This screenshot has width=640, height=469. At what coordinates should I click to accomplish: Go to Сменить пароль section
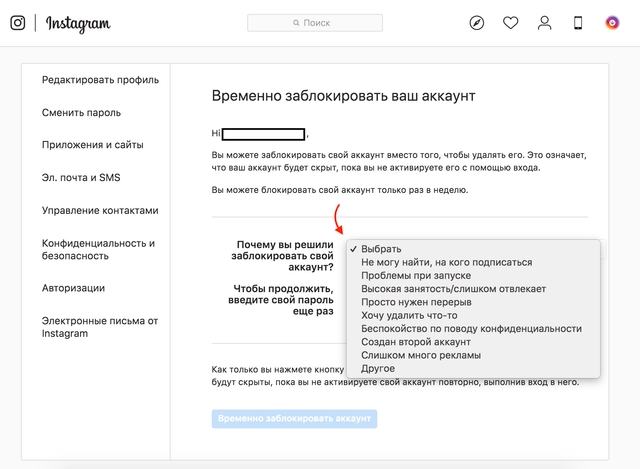click(x=80, y=113)
